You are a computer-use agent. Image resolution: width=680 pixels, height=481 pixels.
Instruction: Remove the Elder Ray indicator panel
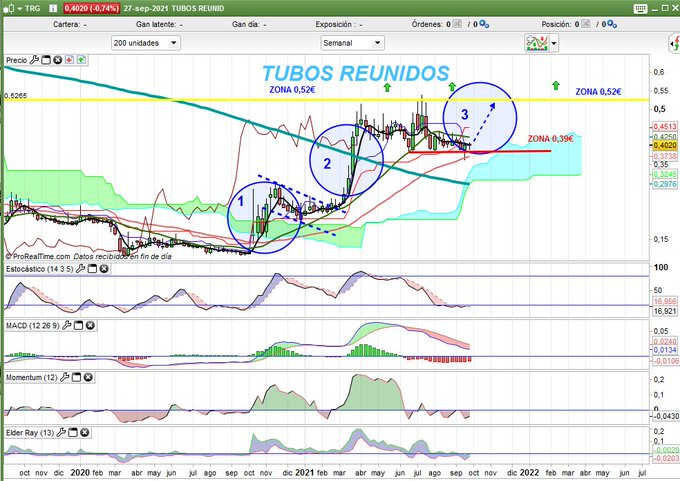pyautogui.click(x=85, y=432)
